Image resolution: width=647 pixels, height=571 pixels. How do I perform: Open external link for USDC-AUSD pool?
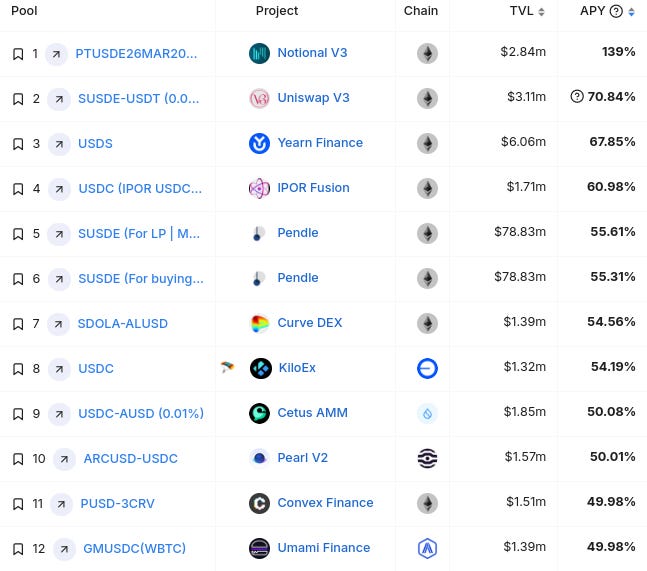coord(59,414)
